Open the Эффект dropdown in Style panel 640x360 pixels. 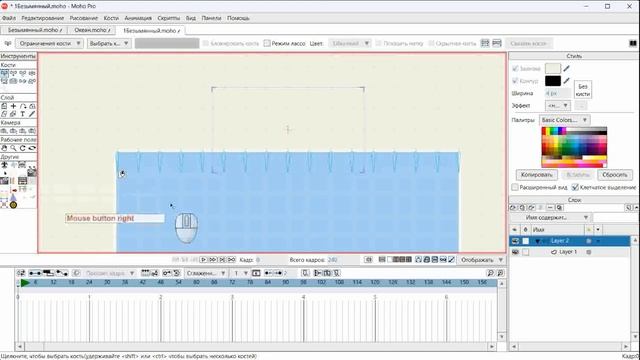pyautogui.click(x=558, y=105)
